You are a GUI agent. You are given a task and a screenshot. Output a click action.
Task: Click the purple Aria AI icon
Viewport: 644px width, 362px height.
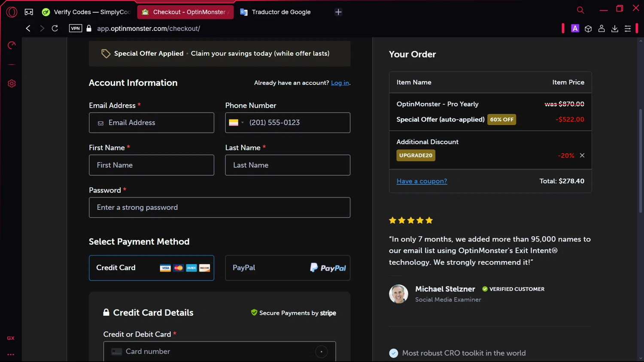click(x=575, y=28)
